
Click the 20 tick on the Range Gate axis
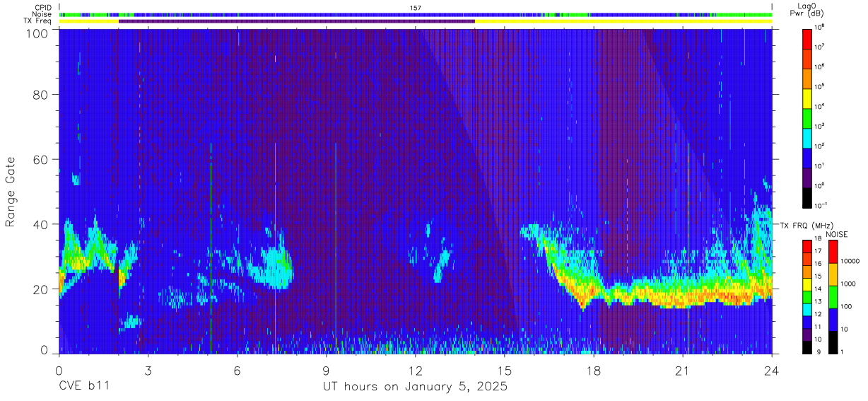point(41,289)
